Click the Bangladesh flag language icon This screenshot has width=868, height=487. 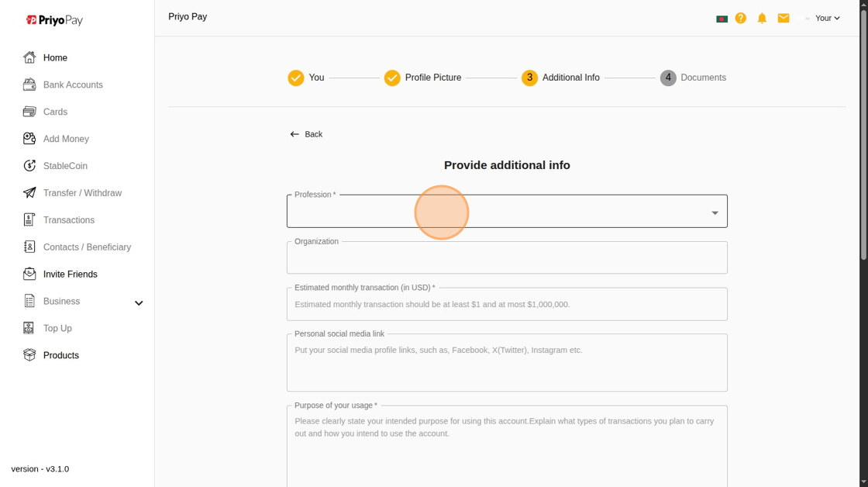pyautogui.click(x=722, y=19)
